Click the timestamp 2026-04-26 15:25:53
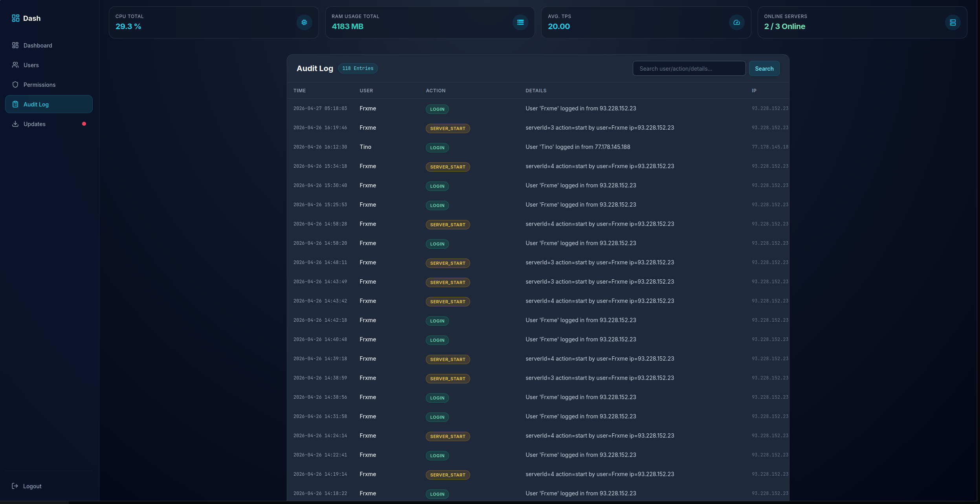Screen dimensions: 980x504 (320, 205)
